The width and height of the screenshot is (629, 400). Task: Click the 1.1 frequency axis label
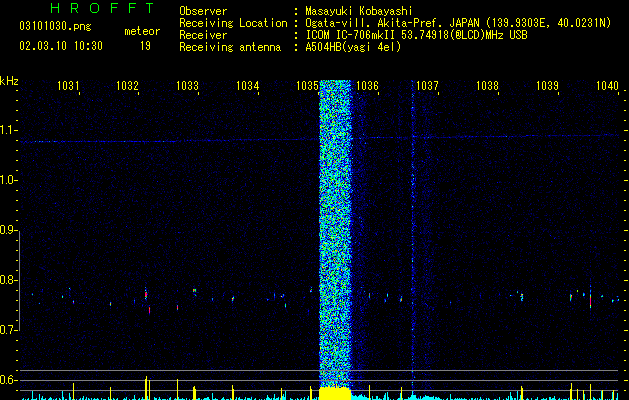pos(7,130)
